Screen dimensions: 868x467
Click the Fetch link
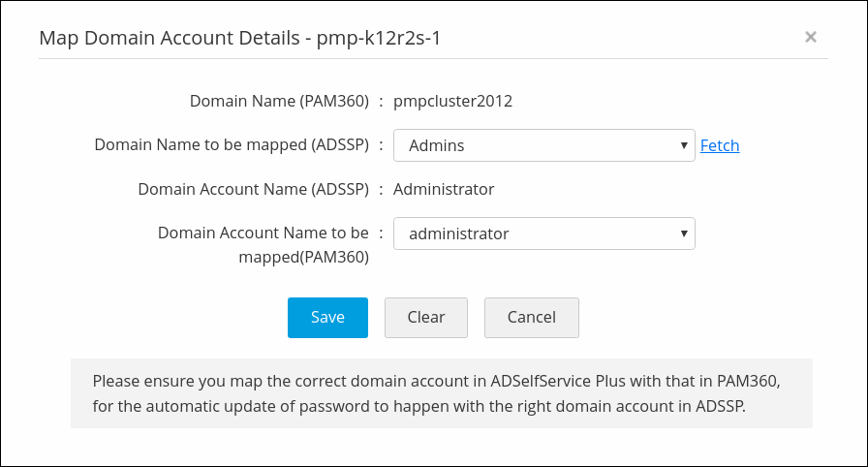pos(720,145)
